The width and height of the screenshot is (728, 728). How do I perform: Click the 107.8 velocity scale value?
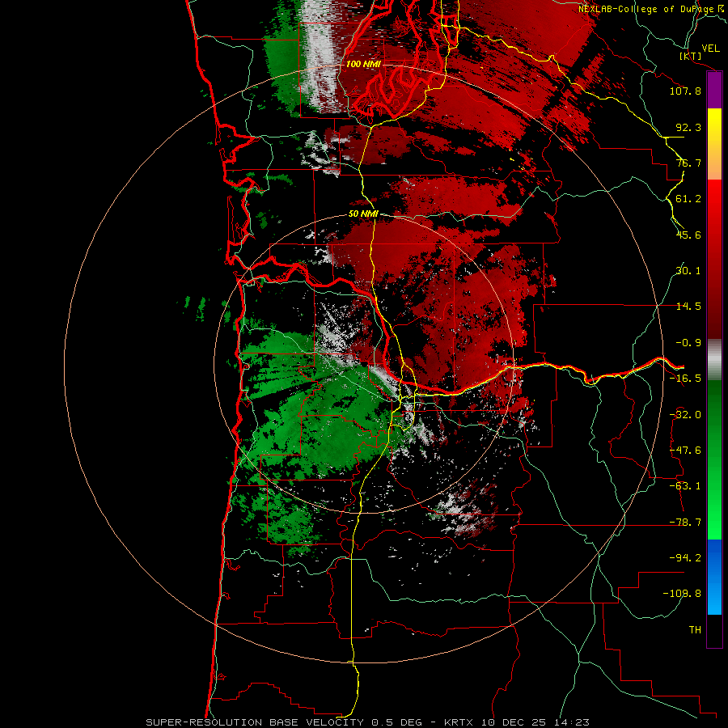pos(685,91)
